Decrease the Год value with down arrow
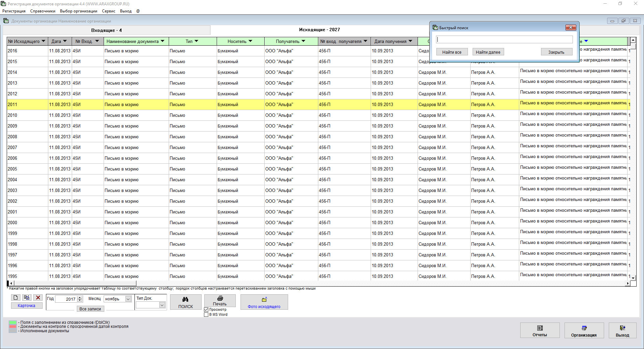The image size is (644, 349). click(x=80, y=300)
